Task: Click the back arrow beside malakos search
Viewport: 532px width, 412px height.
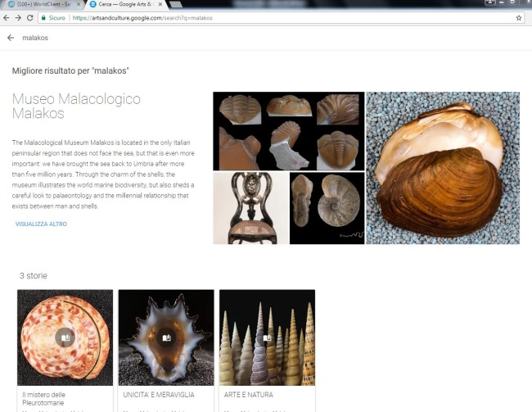Action: tap(11, 38)
